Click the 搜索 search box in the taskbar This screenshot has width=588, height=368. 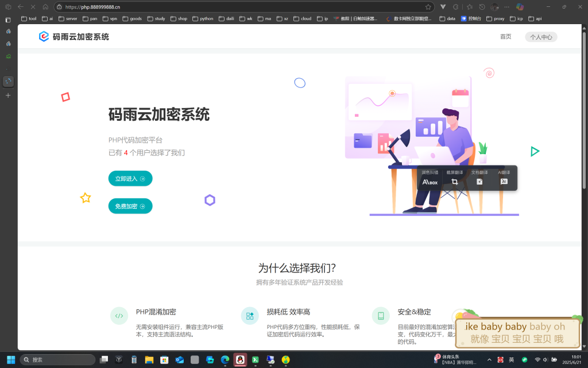(x=57, y=359)
